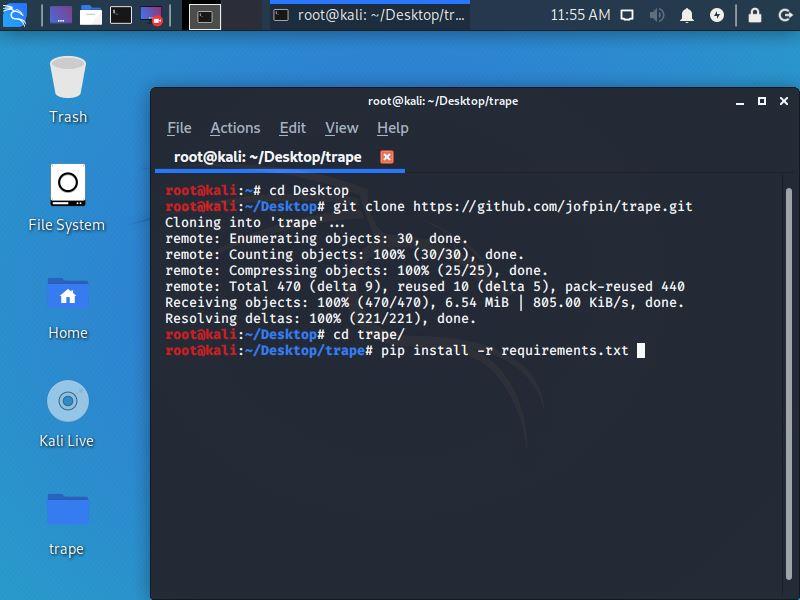The image size is (800, 600).
Task: Open the notifications bell icon
Action: click(687, 15)
